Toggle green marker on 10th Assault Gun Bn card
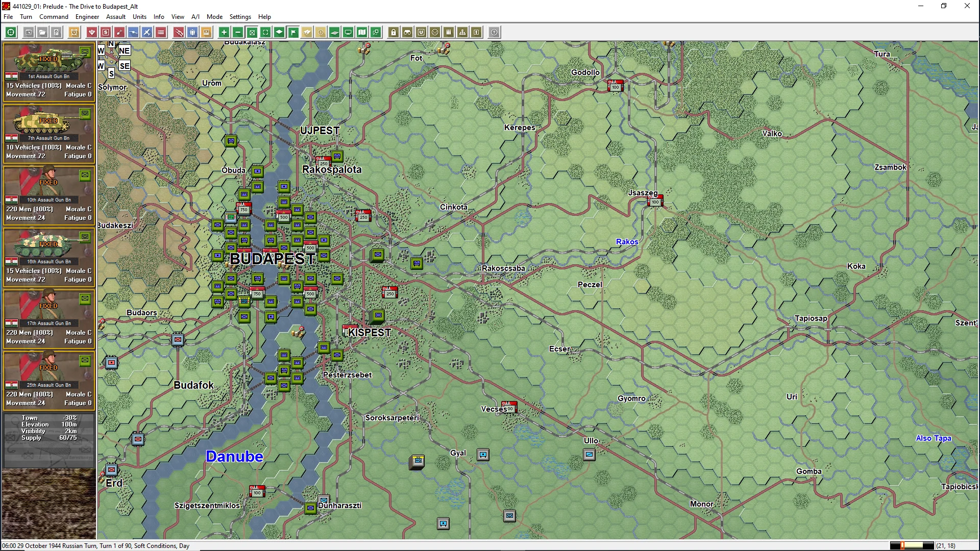Viewport: 980px width, 551px height. 85,175
